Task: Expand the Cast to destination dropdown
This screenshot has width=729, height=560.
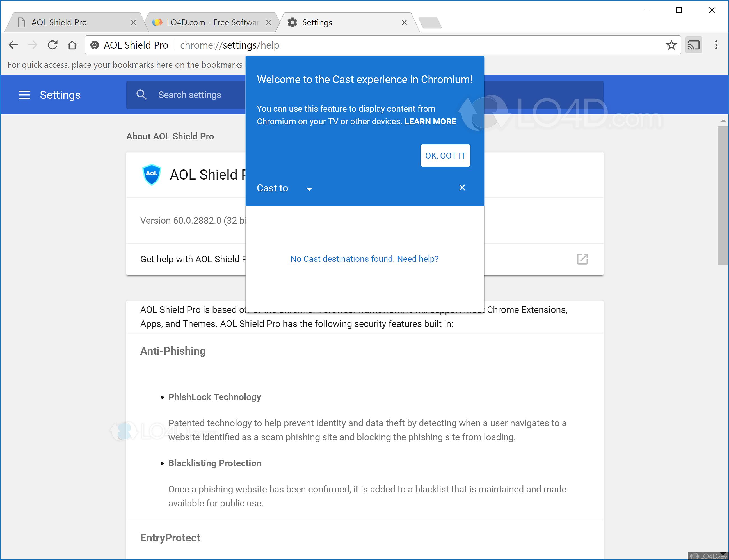Action: coord(309,188)
